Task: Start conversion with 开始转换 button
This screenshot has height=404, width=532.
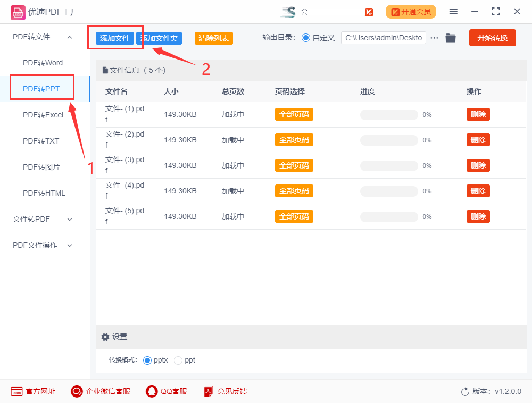Action: point(492,38)
